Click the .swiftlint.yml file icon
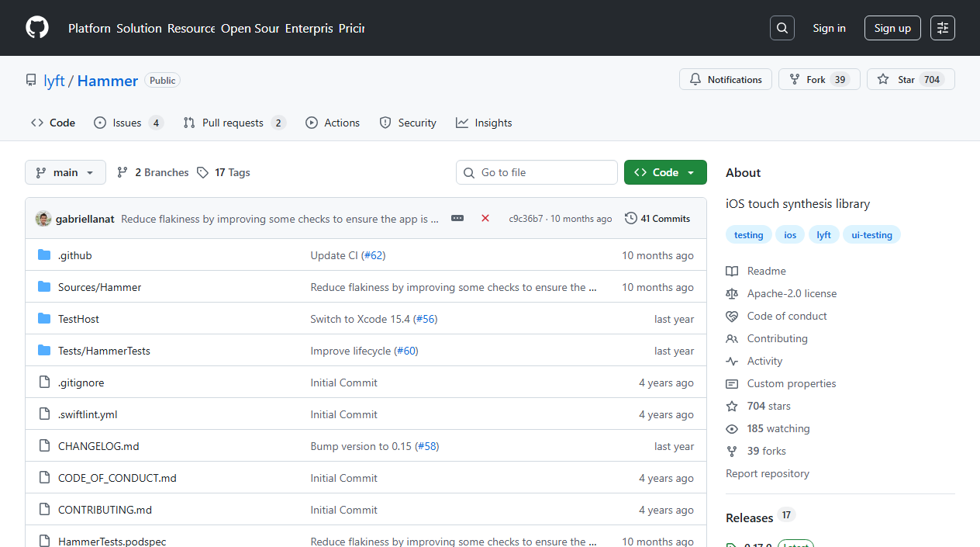Screen dimensions: 980x547 pos(44,414)
